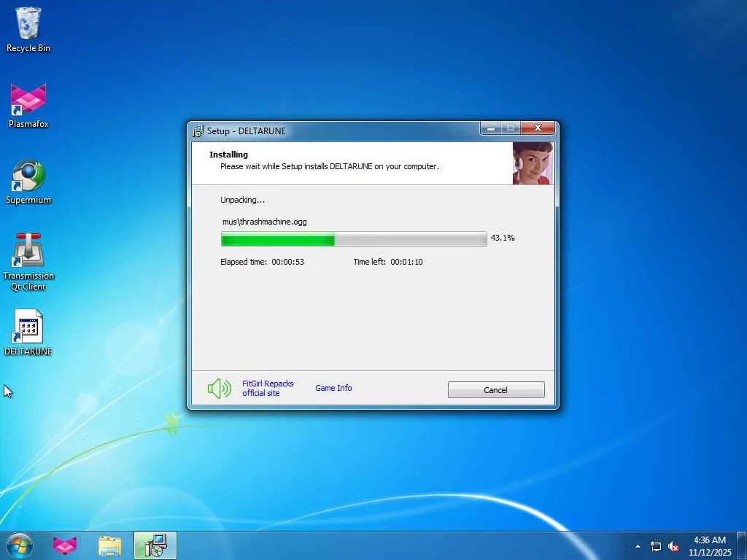This screenshot has width=747, height=560.
Task: Click the installation progress bar
Action: pos(354,238)
